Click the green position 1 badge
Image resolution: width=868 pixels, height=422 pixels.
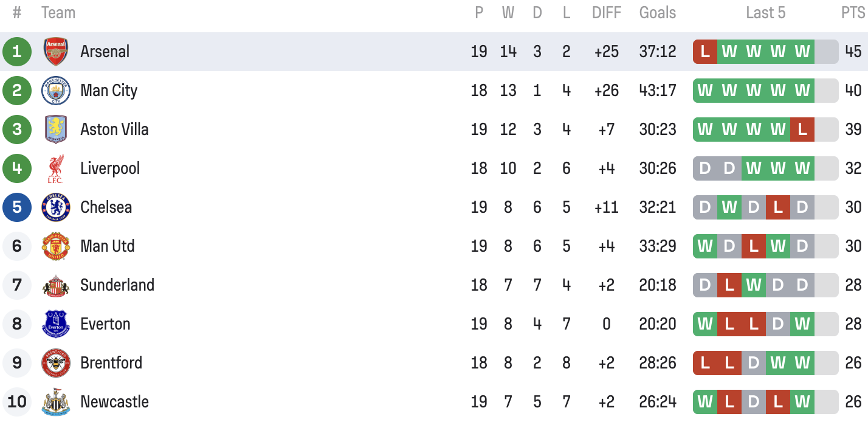pyautogui.click(x=17, y=52)
